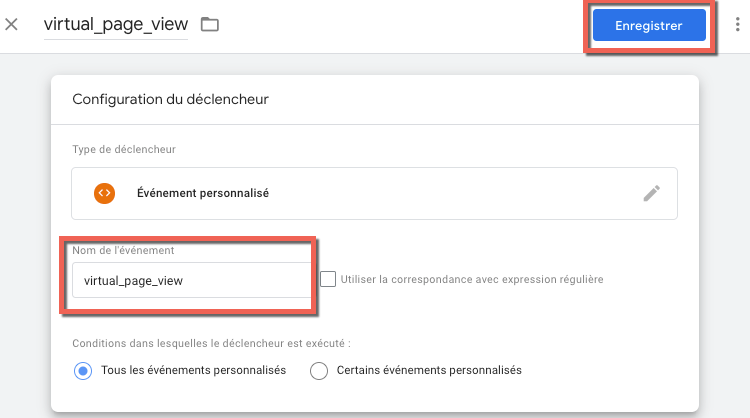Screen dimensions: 750x418
Task: Close the trigger editor with the X icon
Action: [12, 24]
